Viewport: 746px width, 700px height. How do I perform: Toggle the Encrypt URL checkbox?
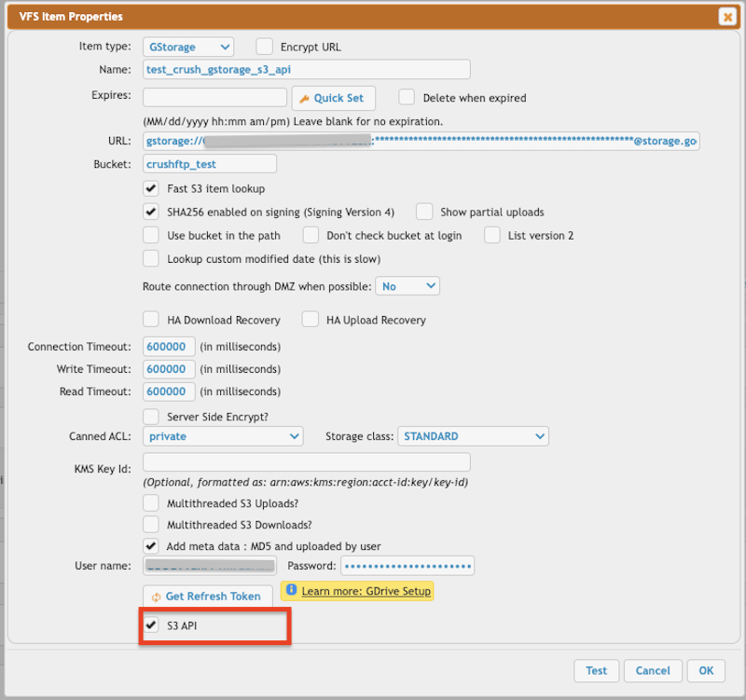click(264, 47)
